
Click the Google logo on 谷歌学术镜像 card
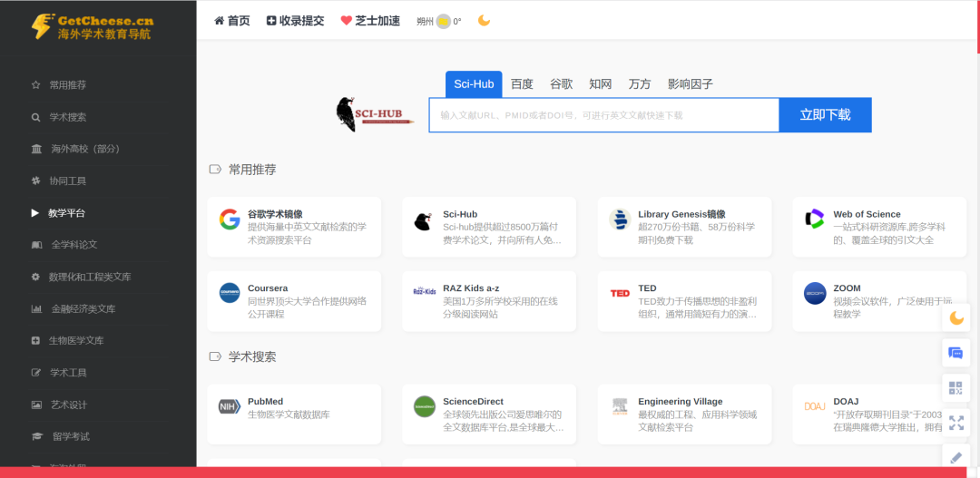[230, 219]
